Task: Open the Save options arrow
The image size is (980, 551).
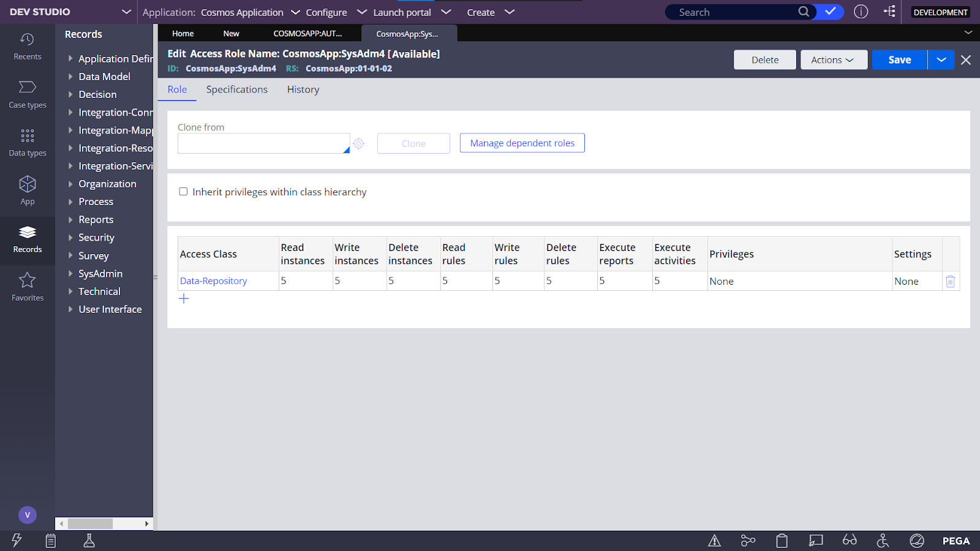Action: 941,60
